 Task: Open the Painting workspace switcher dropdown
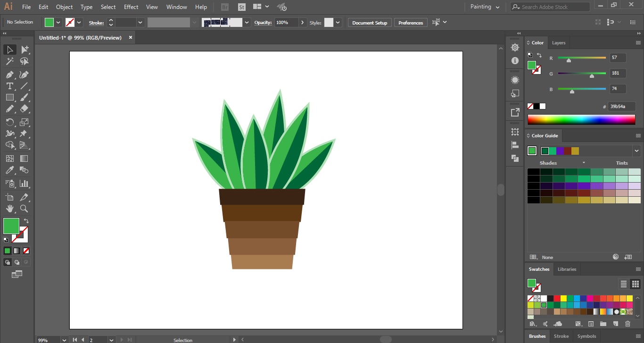point(484,7)
